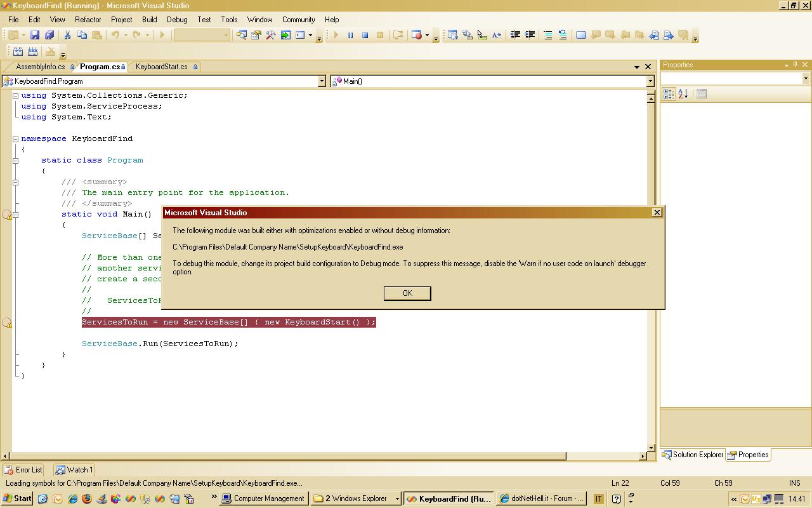Collapse the static class Program region

pyautogui.click(x=15, y=161)
